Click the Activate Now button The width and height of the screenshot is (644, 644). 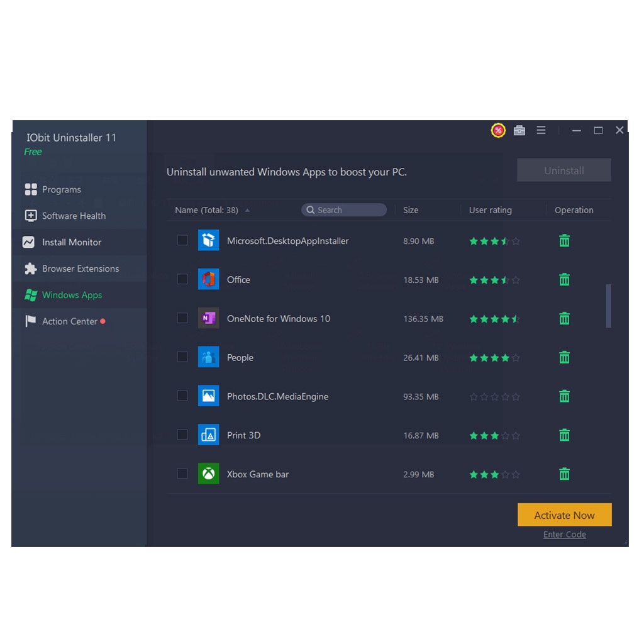(564, 515)
